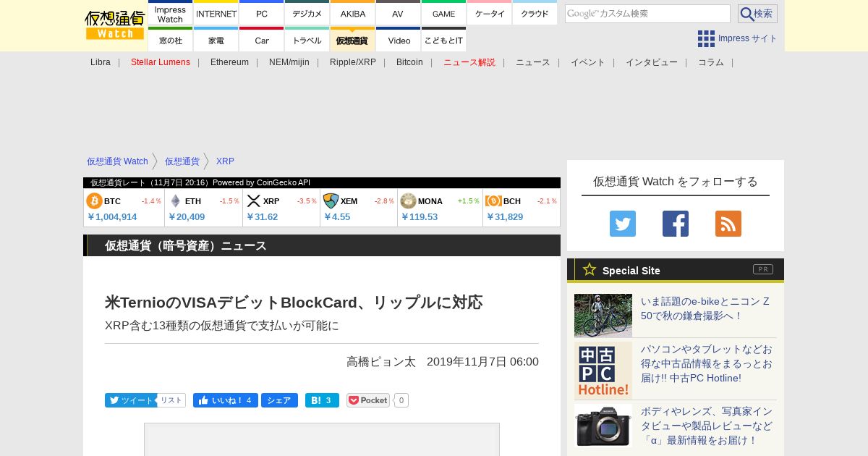Open the Car Watch tab
The height and width of the screenshot is (456, 868).
262,40
